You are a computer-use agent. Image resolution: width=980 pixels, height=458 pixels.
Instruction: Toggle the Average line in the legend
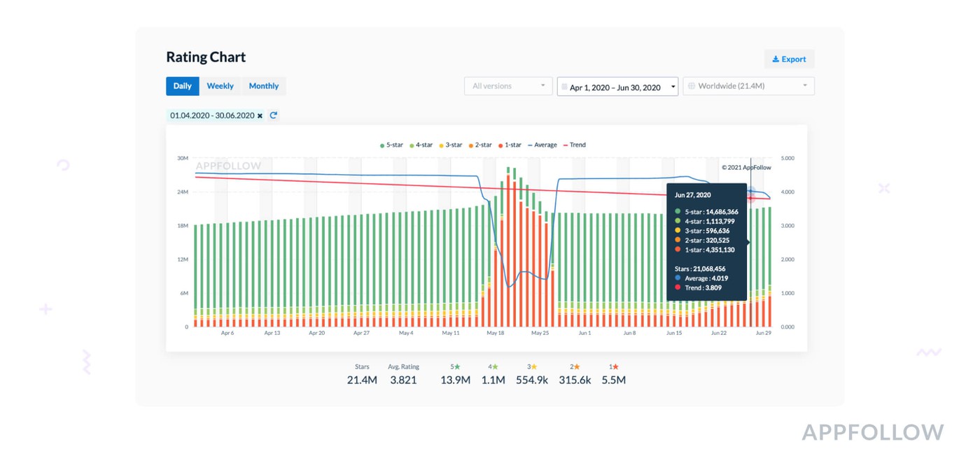click(x=541, y=145)
